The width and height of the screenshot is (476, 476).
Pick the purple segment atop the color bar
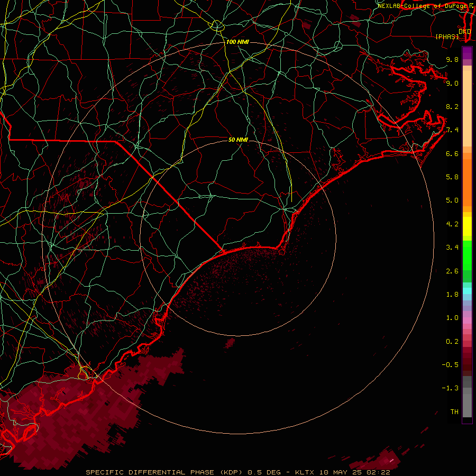coord(467,53)
